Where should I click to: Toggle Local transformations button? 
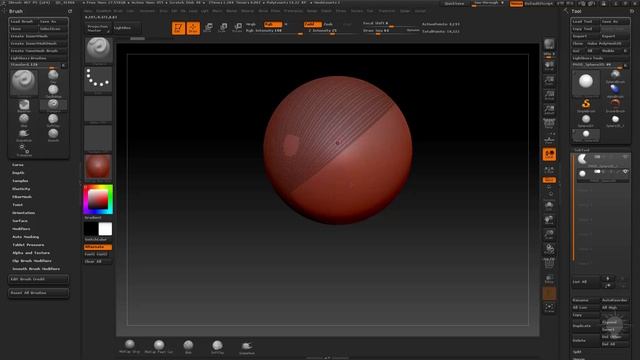(x=549, y=154)
